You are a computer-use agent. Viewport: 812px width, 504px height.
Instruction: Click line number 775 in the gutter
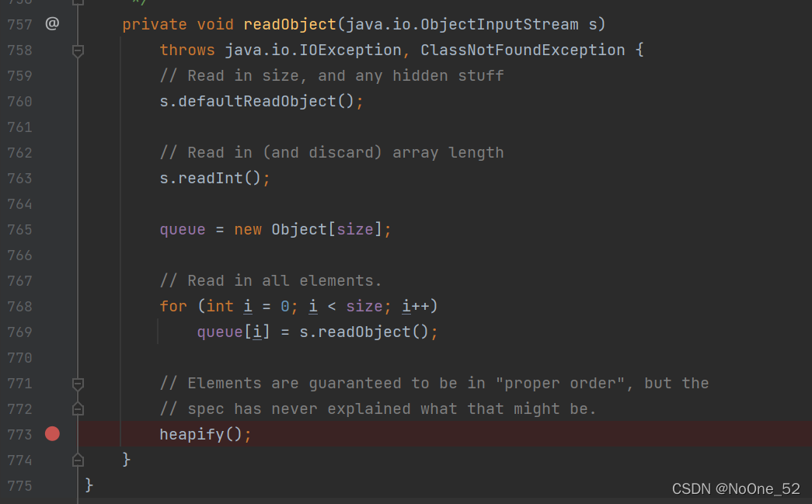[x=19, y=486]
